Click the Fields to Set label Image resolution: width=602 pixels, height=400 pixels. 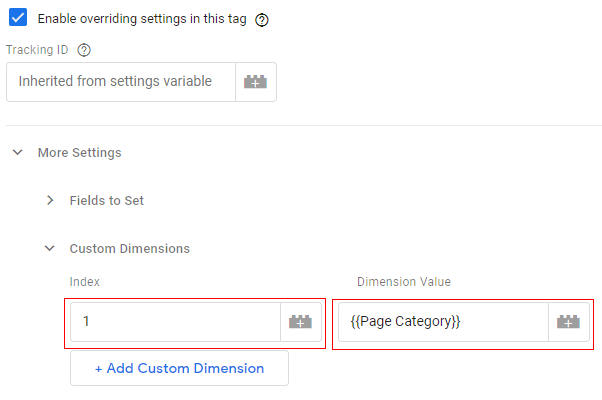pos(106,201)
